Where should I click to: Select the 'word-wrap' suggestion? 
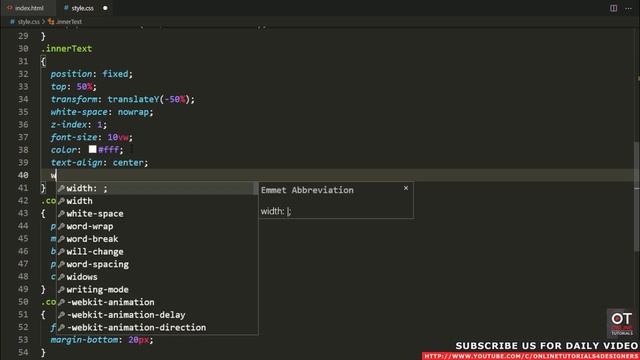157,226
